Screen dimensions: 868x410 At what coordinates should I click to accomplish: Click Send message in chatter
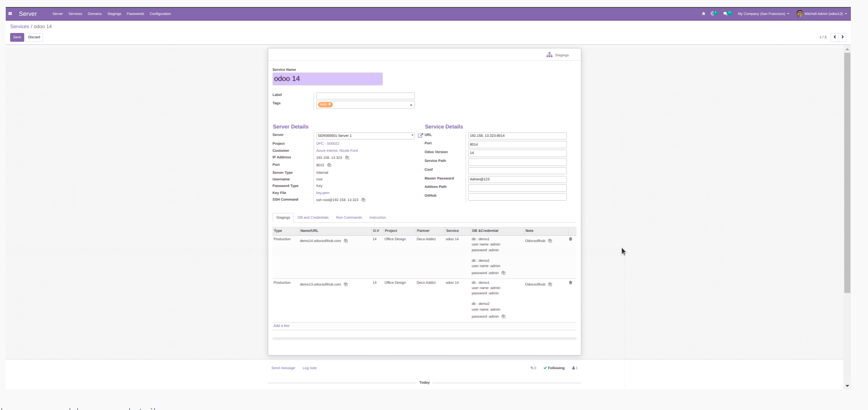[x=283, y=368]
